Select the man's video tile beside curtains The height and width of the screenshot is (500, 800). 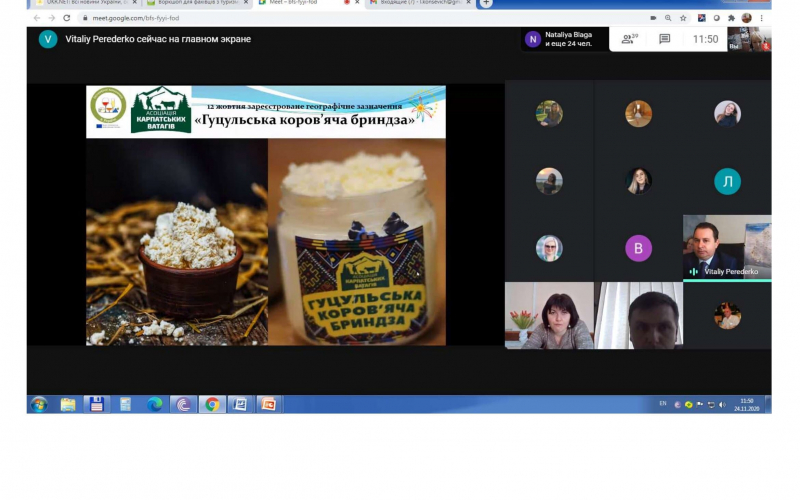point(638,315)
